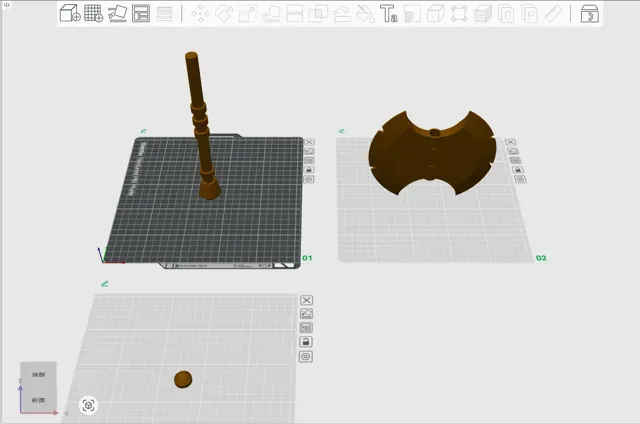Image resolution: width=640 pixels, height=424 pixels.
Task: Click the Auto orient toolbar icon
Action: tap(117, 13)
